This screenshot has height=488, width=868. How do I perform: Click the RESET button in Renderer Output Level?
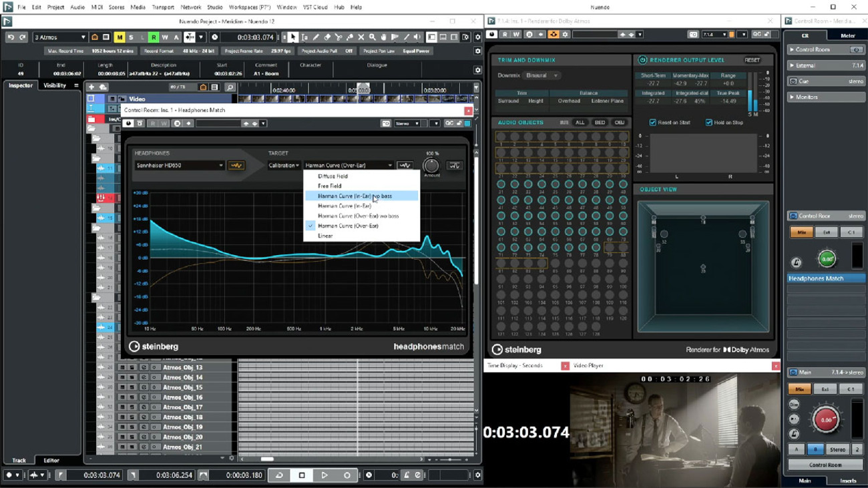click(752, 60)
